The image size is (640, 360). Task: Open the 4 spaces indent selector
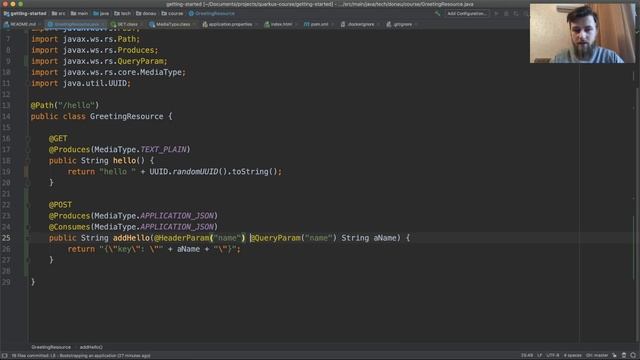click(x=573, y=356)
